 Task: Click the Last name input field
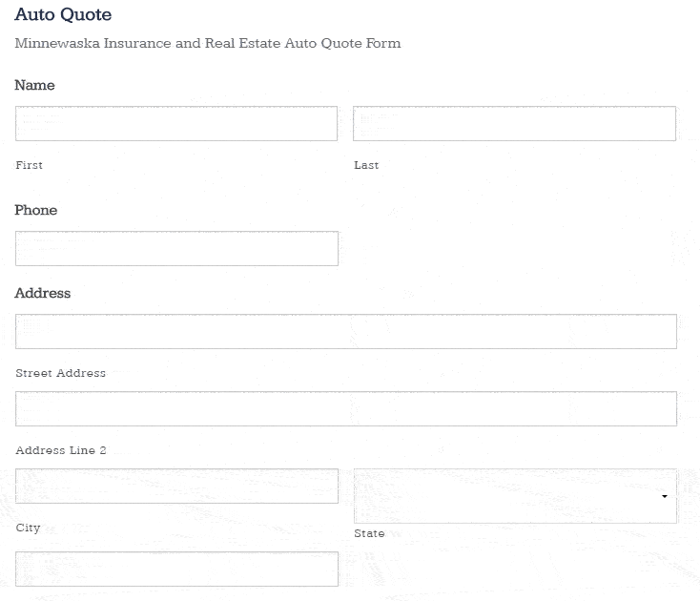click(x=514, y=123)
